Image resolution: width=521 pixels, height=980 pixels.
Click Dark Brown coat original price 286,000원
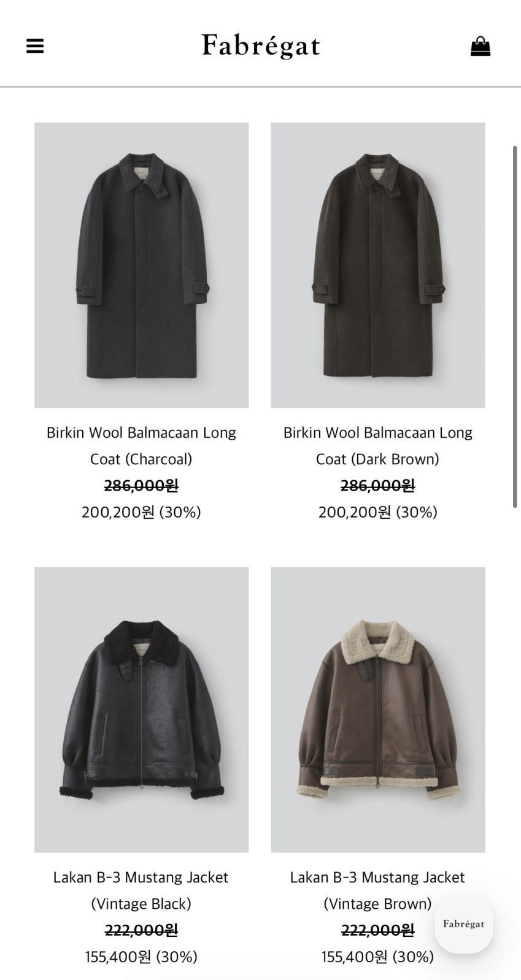pyautogui.click(x=377, y=486)
